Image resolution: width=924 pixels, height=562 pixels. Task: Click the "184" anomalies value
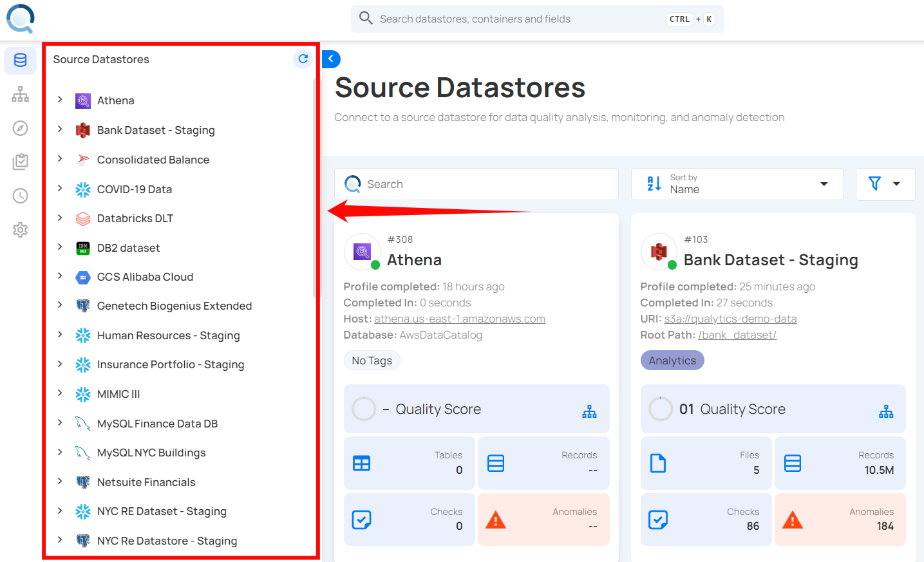885,526
